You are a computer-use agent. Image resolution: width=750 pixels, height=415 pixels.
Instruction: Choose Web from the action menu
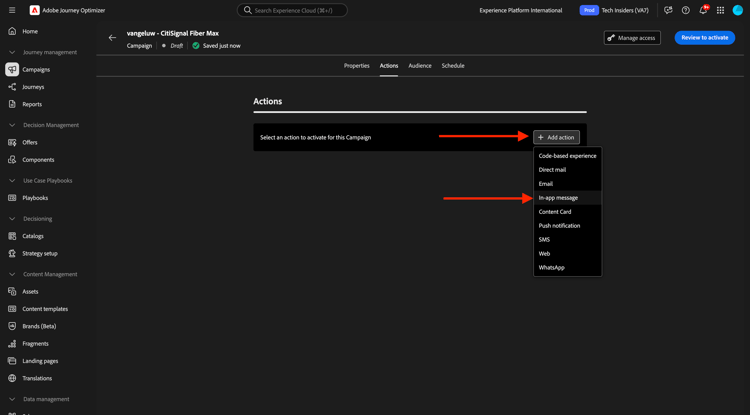(567, 253)
